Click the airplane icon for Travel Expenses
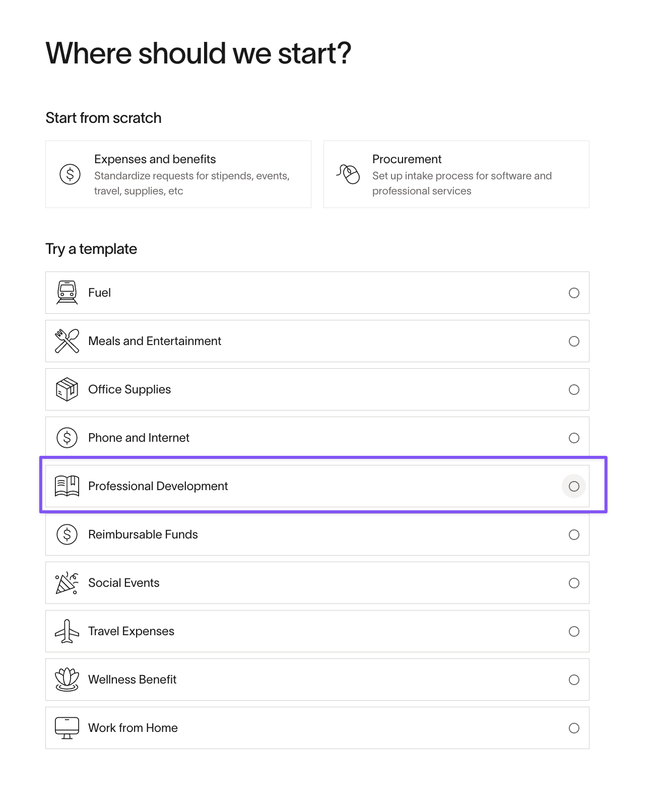This screenshot has width=659, height=812. point(67,631)
